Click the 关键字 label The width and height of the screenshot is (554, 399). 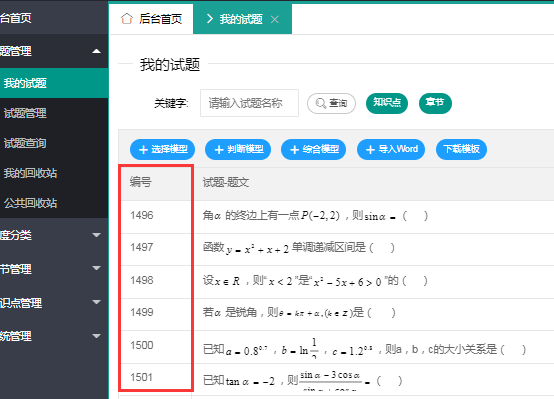pos(171,103)
